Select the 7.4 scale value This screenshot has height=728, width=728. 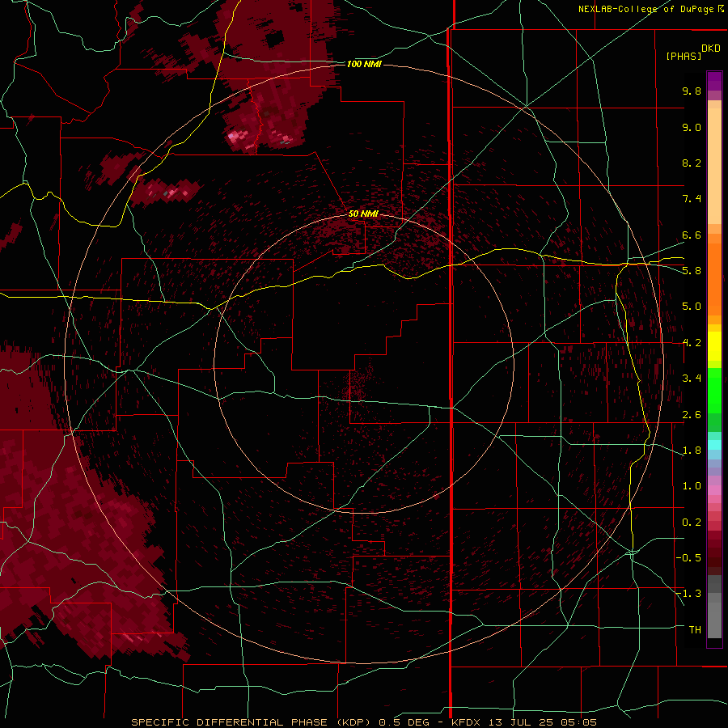point(692,199)
